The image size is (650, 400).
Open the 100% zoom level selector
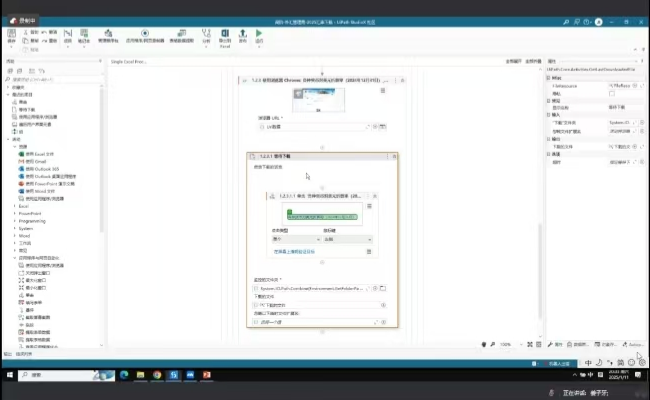coord(508,344)
